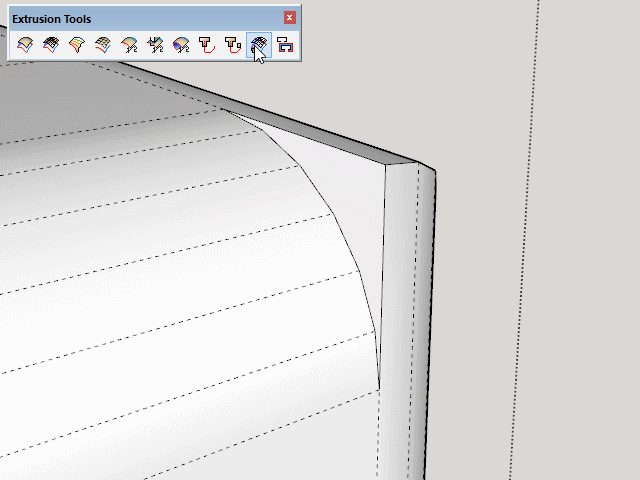
Task: Select the first Extrusion Tools icon, curved surface
Action: tap(25, 44)
